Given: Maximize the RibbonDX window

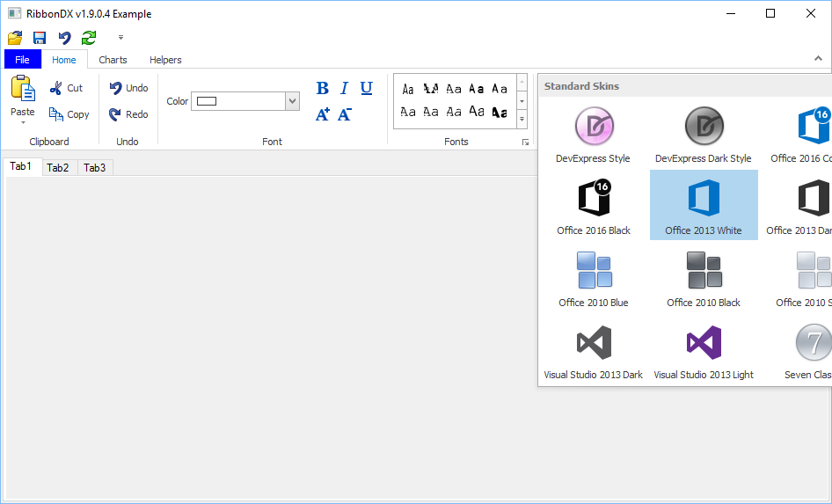Looking at the screenshot, I should [770, 13].
